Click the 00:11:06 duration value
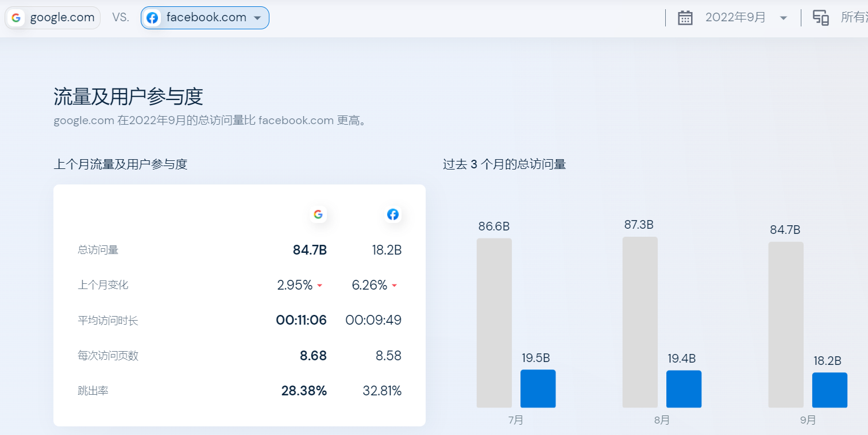 point(301,320)
